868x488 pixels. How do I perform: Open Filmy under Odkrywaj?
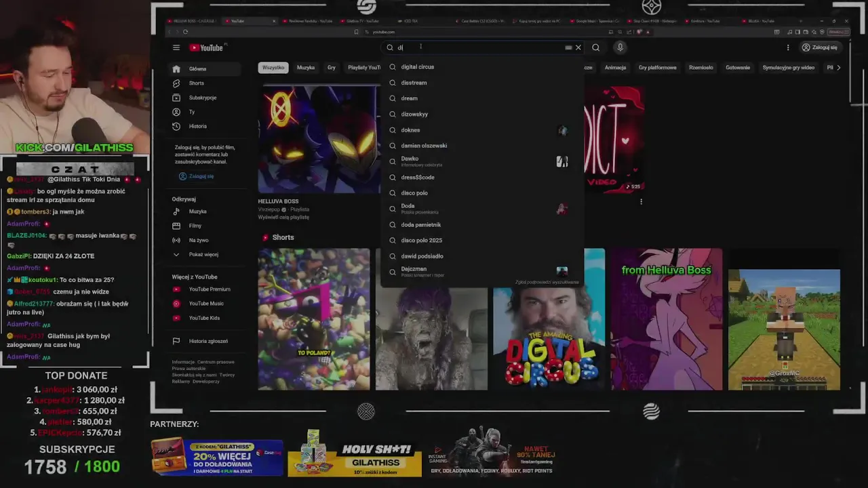[204, 226]
